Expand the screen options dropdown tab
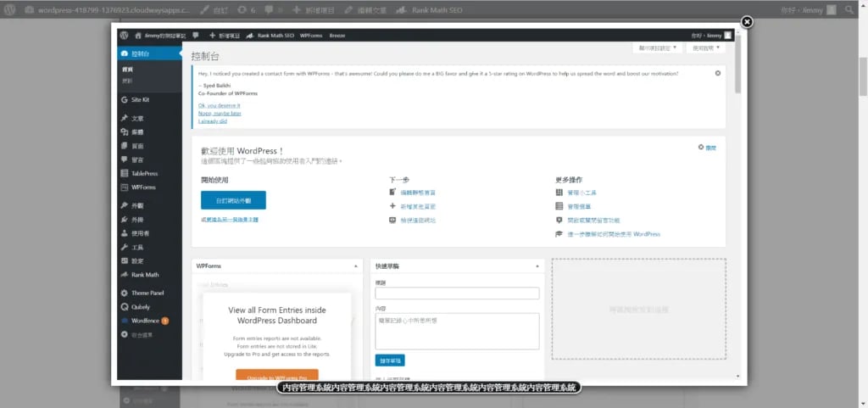 [658, 48]
